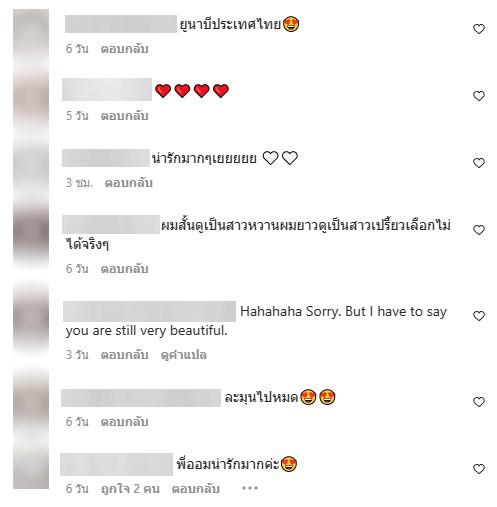Like the ยูนาบีประเทศไทย comment with heart icon
Image resolution: width=497 pixels, height=507 pixels.
tap(479, 29)
